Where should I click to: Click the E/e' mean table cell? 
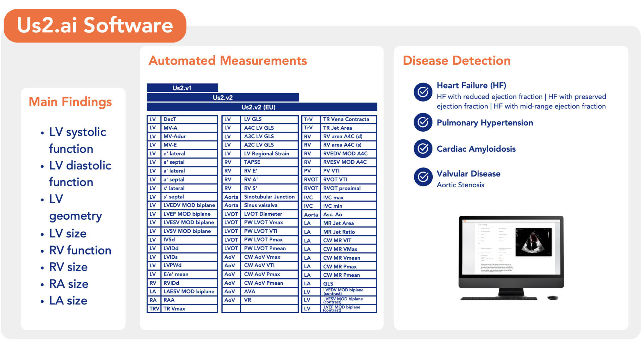tap(189, 274)
